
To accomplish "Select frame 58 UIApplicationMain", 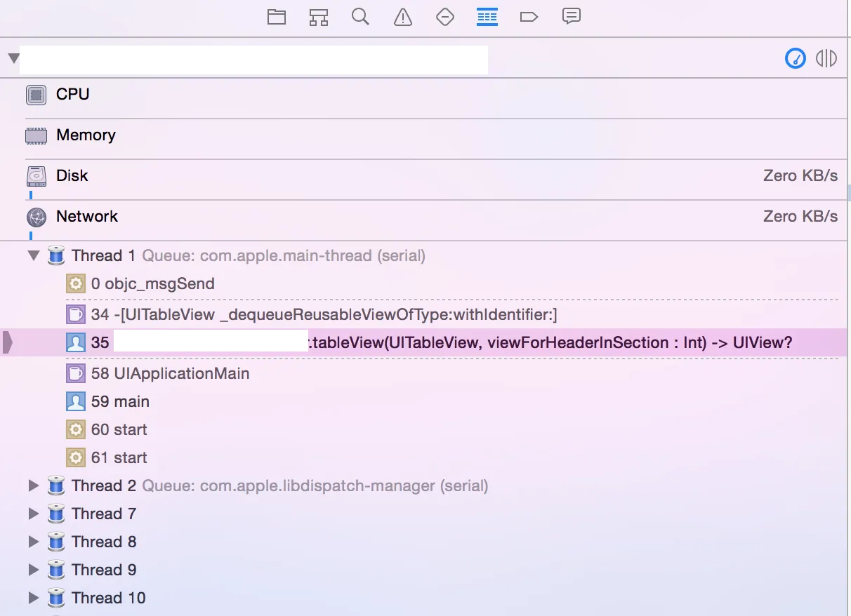I will pyautogui.click(x=423, y=373).
